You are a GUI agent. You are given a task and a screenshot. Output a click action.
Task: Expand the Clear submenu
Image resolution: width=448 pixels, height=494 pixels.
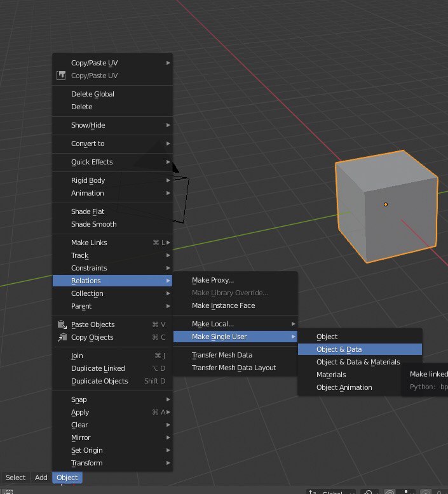112,425
